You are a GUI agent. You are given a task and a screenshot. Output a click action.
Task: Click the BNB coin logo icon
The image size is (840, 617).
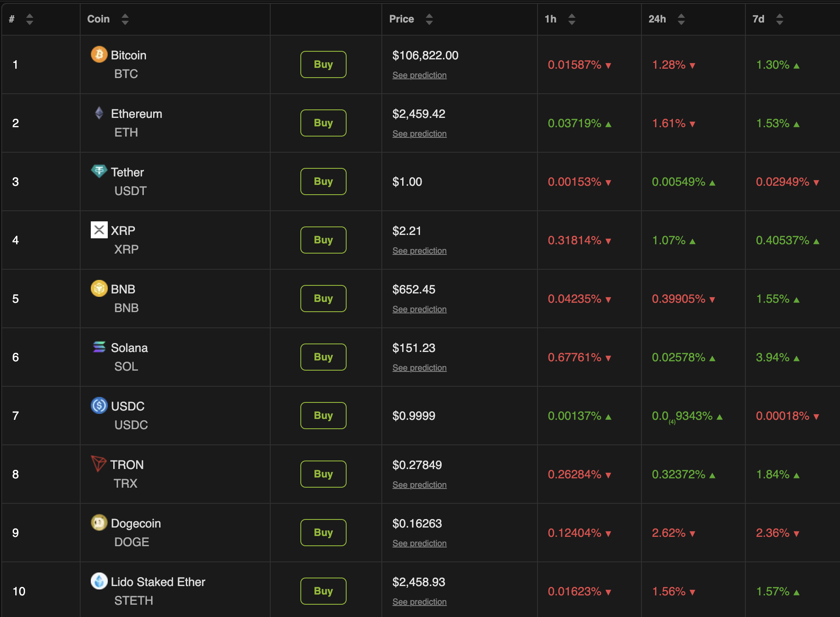[x=99, y=288]
